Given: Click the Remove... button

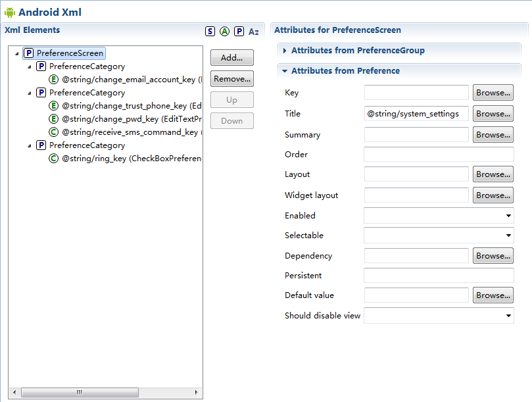Looking at the screenshot, I should (231, 79).
